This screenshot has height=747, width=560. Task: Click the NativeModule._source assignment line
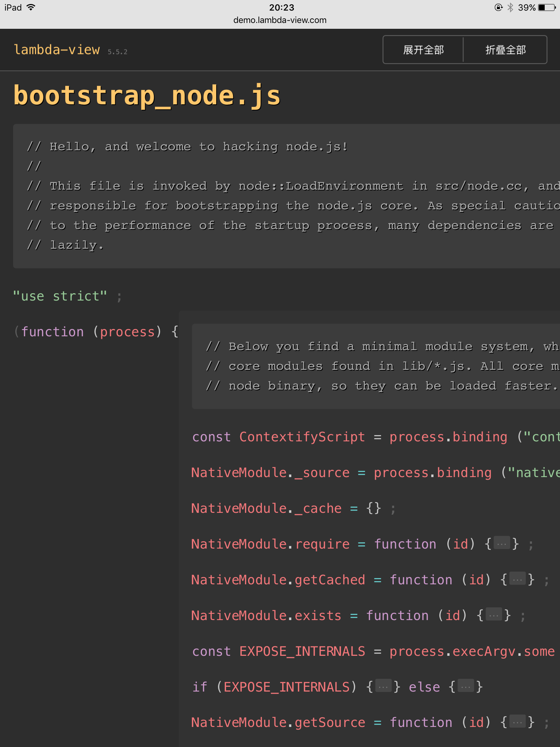[x=376, y=472]
